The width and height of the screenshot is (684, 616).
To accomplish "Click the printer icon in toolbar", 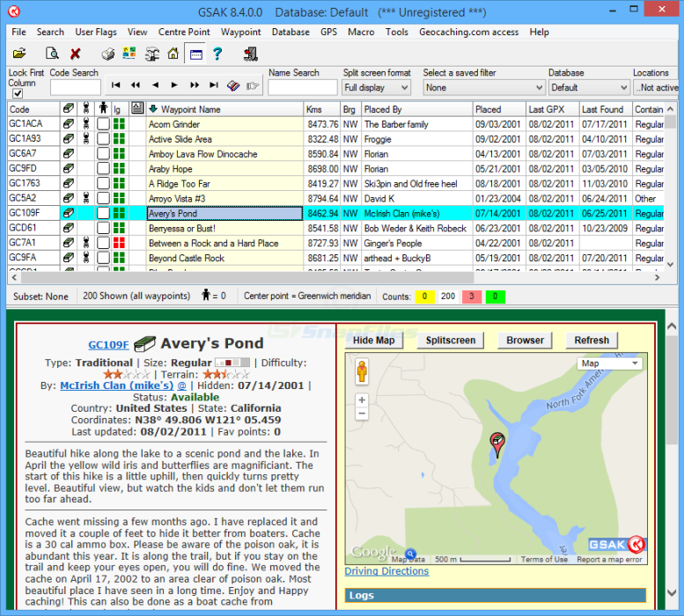I will [x=107, y=54].
